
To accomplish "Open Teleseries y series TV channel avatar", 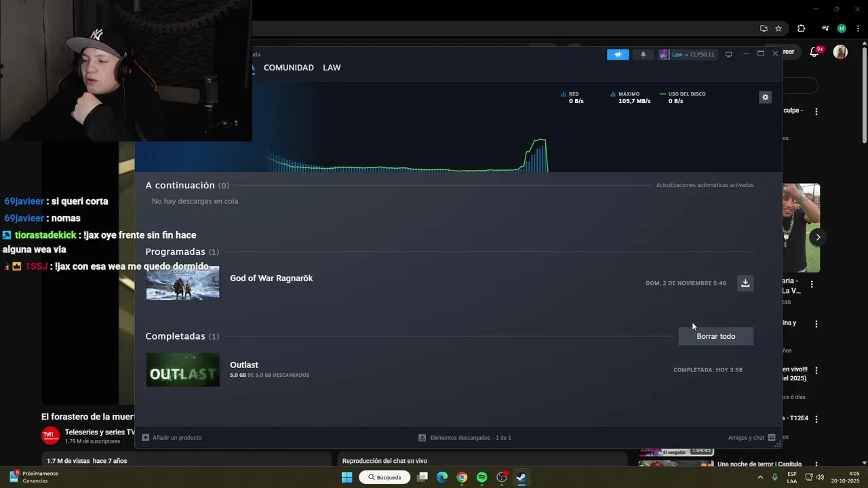I will pyautogui.click(x=50, y=436).
